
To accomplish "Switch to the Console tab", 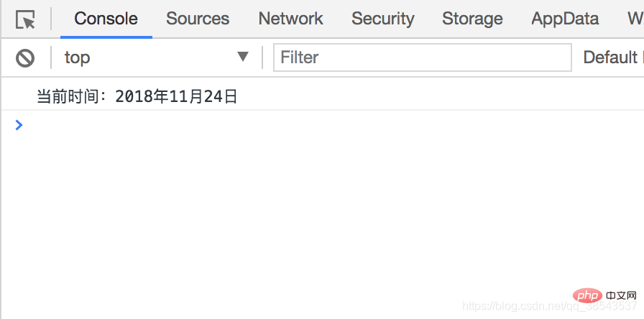I will click(x=106, y=19).
